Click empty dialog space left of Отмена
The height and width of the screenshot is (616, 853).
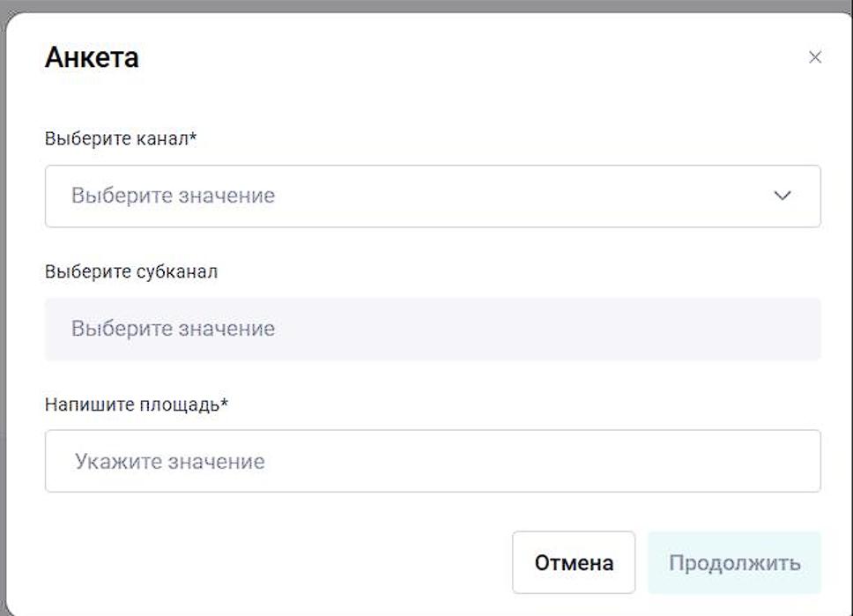pos(264,562)
